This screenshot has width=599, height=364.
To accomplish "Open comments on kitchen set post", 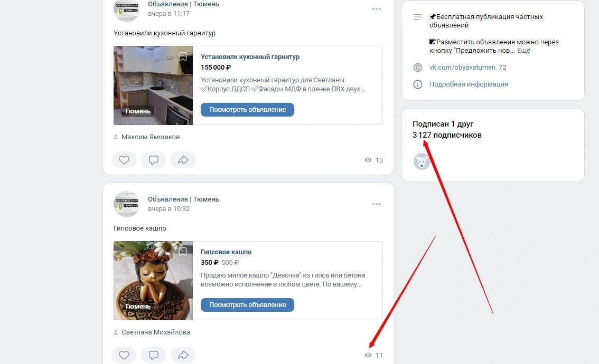I will (x=154, y=160).
